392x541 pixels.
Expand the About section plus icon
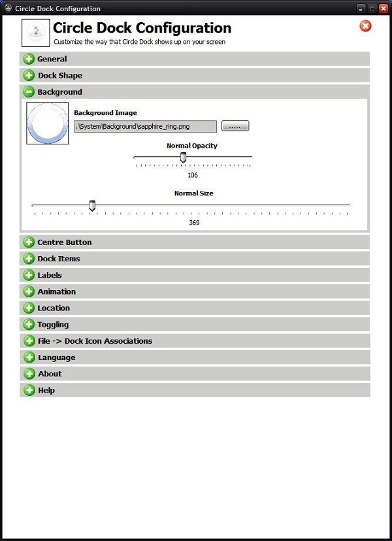[x=29, y=374]
